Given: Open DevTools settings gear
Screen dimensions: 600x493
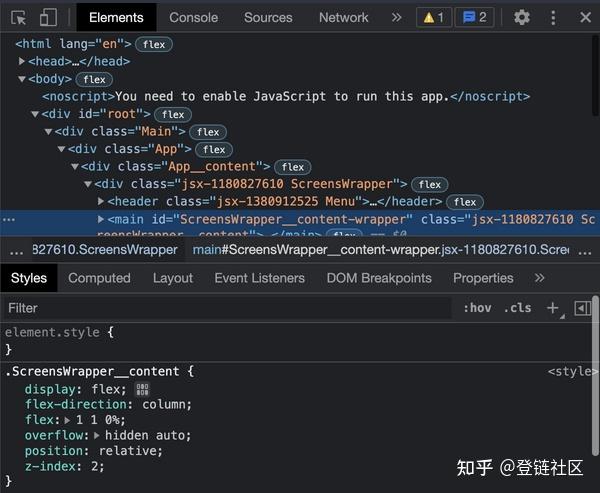Looking at the screenshot, I should (522, 18).
